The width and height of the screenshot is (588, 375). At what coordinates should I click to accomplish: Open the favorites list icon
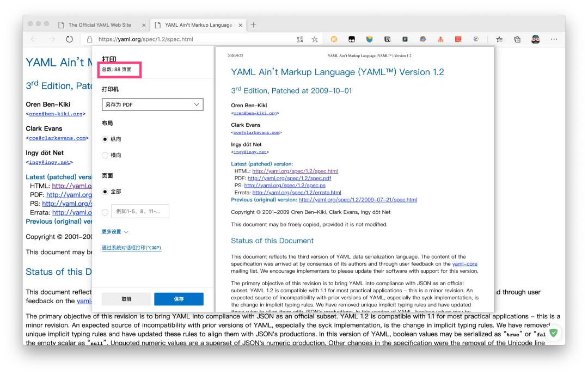[499, 39]
